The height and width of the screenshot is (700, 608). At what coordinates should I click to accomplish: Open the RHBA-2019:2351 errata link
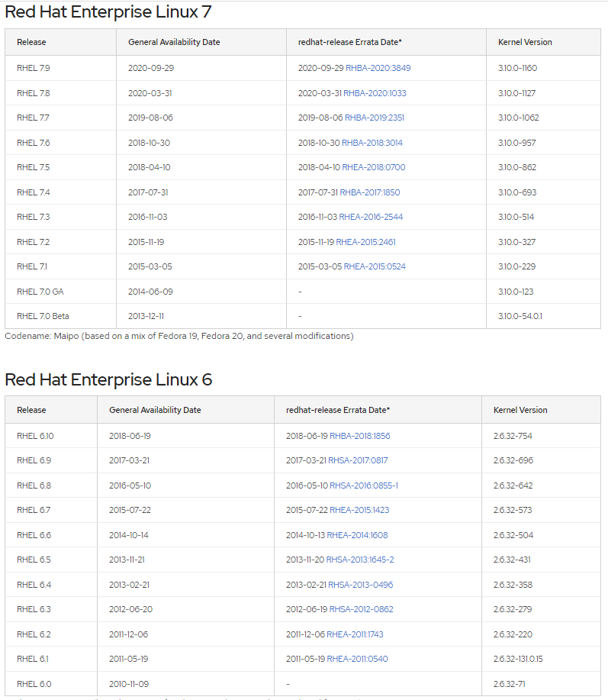(x=375, y=118)
